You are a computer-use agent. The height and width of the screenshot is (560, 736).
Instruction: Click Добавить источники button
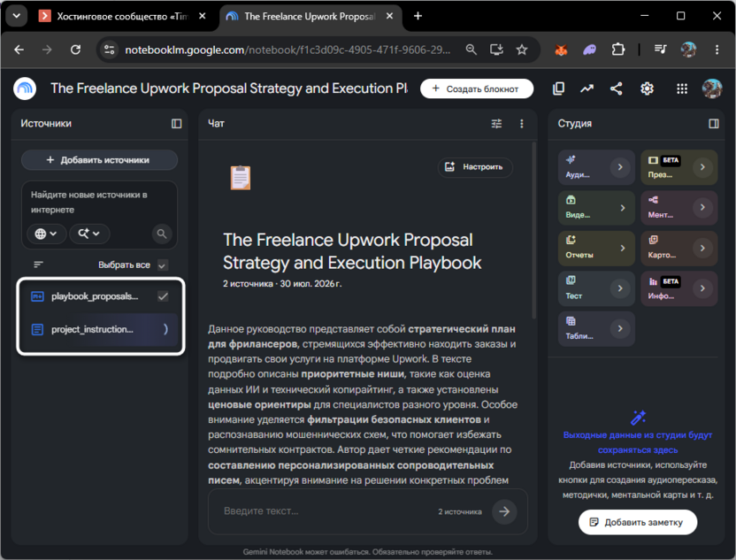[x=99, y=160]
